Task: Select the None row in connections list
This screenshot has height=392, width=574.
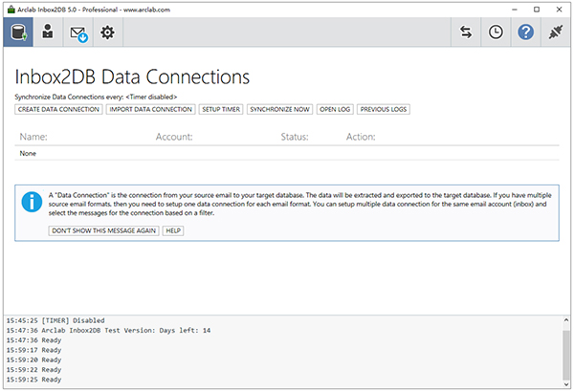Action: (x=287, y=153)
